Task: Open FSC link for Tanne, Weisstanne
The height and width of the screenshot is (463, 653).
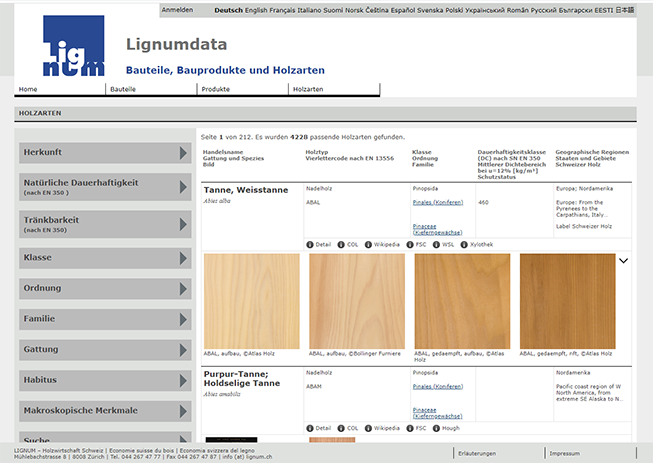Action: tap(416, 244)
